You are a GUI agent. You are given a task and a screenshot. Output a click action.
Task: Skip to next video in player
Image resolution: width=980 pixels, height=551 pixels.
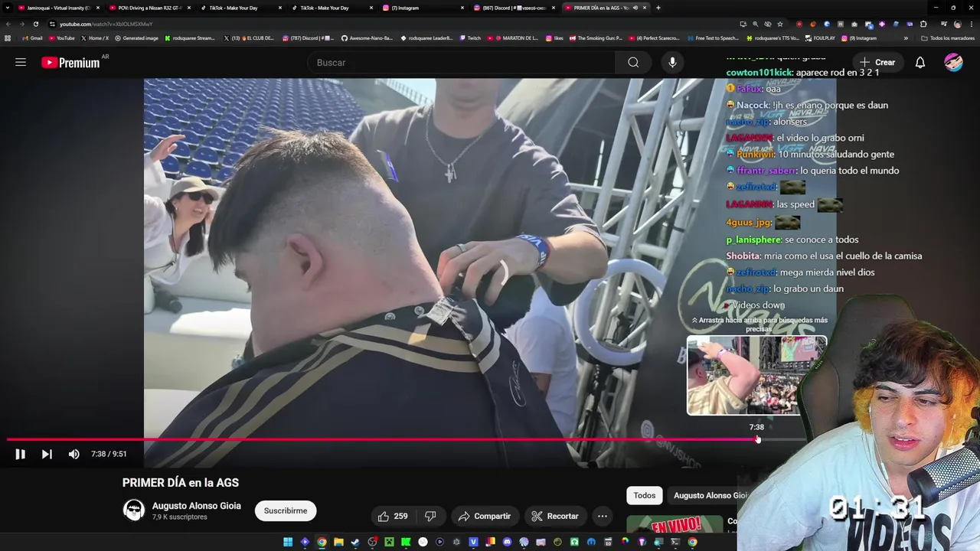(x=47, y=454)
